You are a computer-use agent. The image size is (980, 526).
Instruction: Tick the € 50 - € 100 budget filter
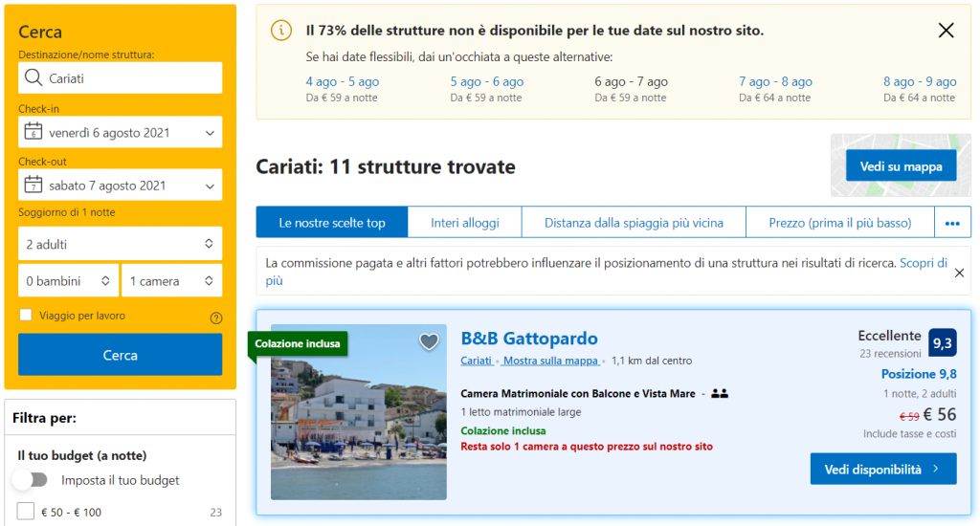(x=26, y=512)
